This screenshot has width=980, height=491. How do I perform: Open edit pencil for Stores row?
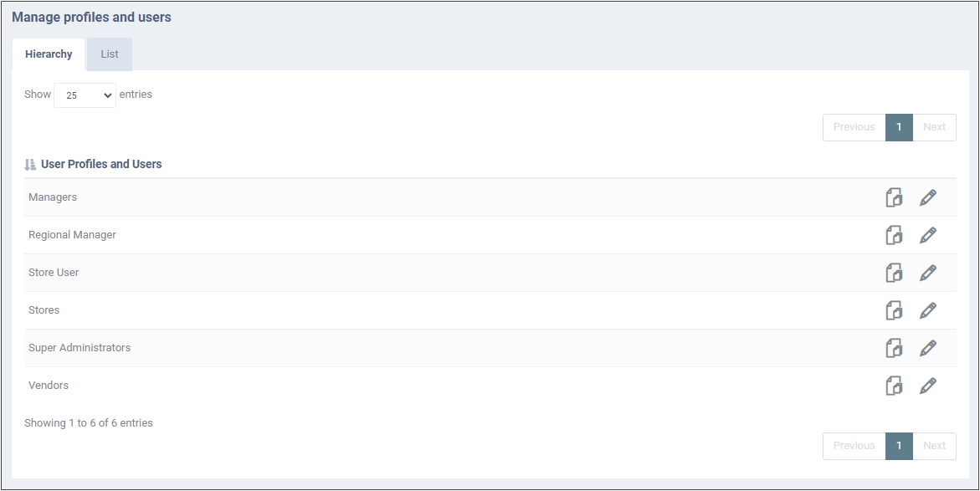click(928, 309)
